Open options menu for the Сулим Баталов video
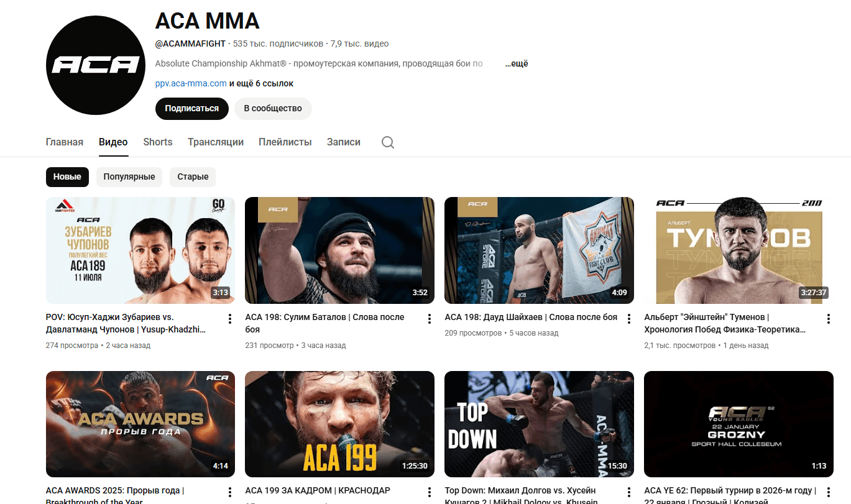This screenshot has height=504, width=851. click(429, 318)
